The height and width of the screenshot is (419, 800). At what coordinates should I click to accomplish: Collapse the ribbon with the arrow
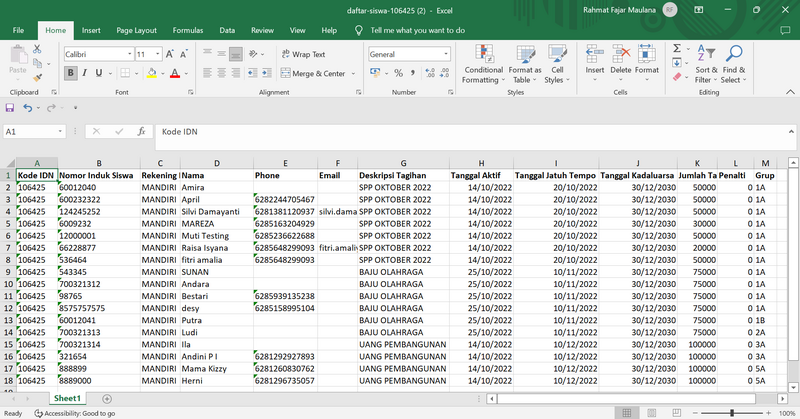(790, 92)
